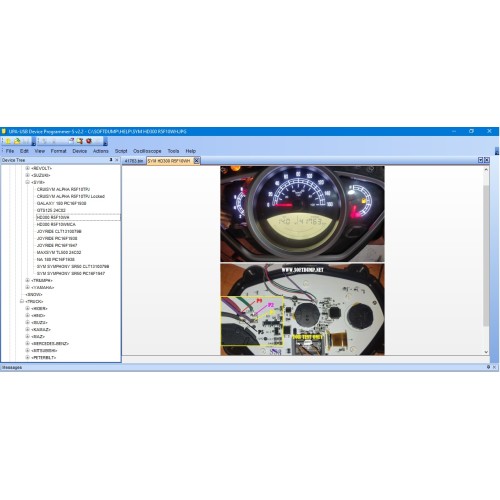Expand the <HINO> tree node
Image resolution: width=500 pixels, height=500 pixels.
pos(28,315)
